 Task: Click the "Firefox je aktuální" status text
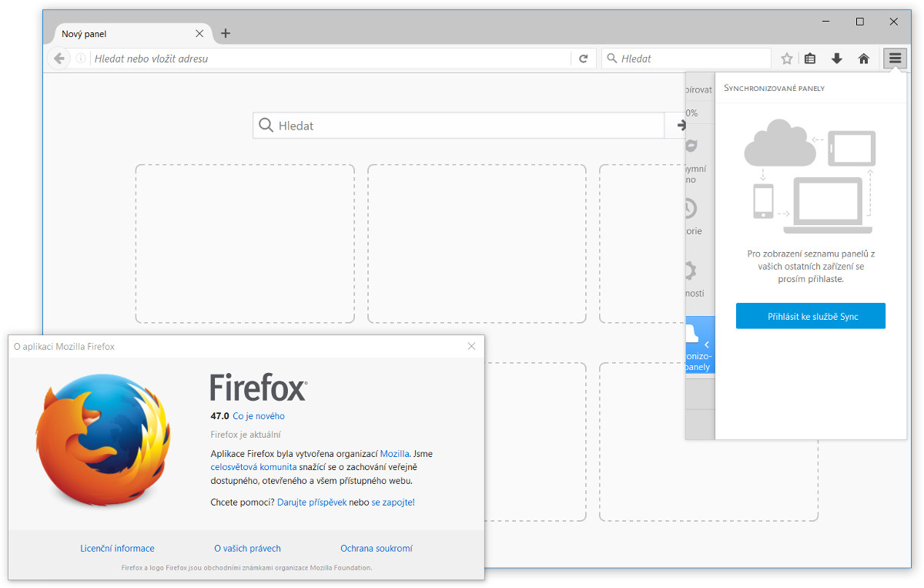click(246, 435)
